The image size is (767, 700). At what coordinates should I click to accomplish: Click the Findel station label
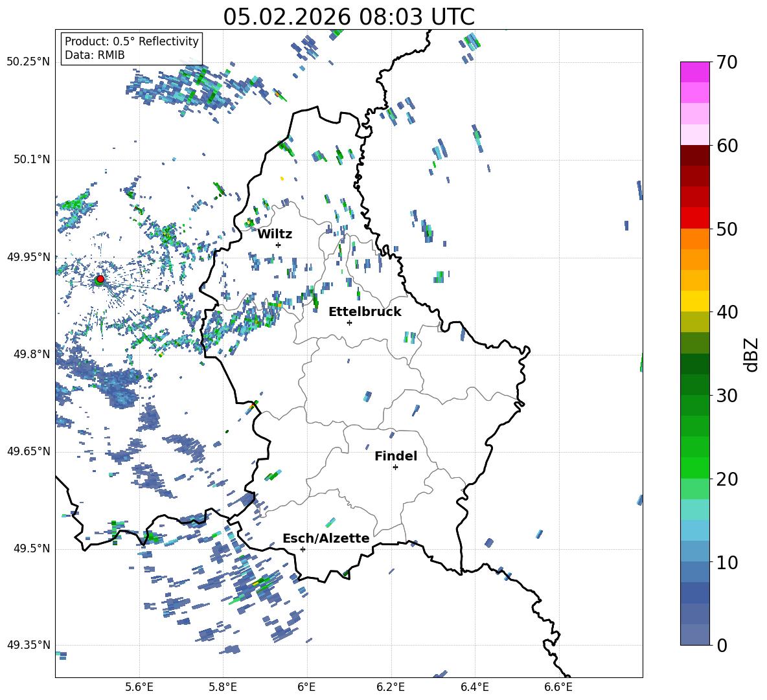pos(396,456)
